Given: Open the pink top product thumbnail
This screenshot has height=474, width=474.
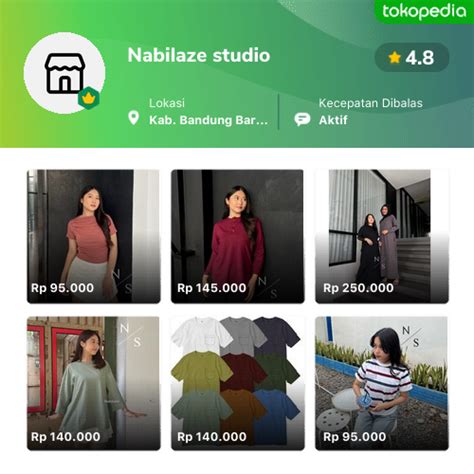Looking at the screenshot, I should [x=93, y=236].
